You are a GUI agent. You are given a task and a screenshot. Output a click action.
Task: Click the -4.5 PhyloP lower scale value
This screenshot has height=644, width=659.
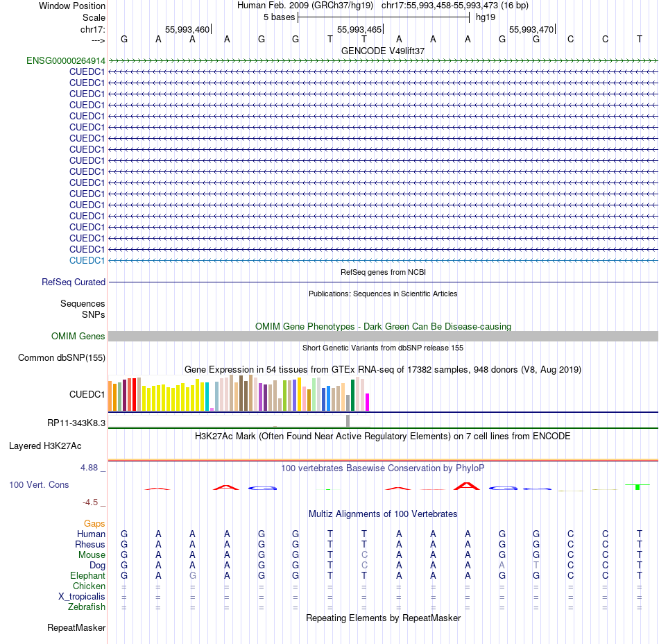[x=90, y=502]
